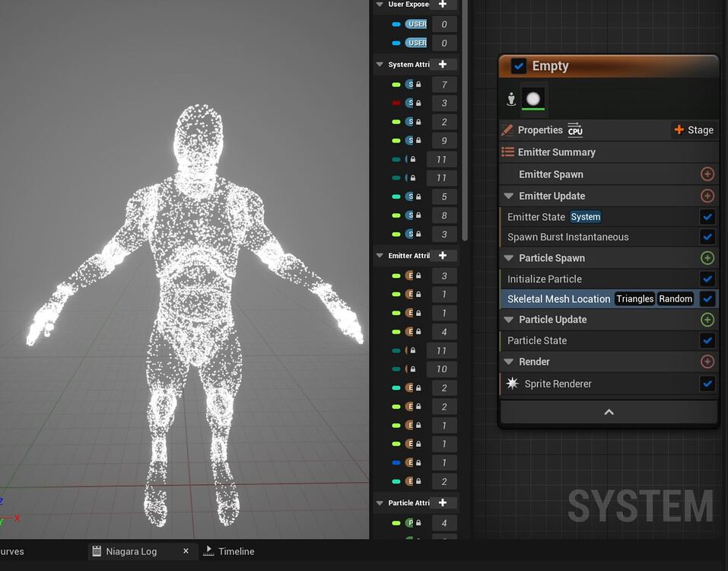
Task: Select the Sprite Renderer star icon
Action: click(x=513, y=384)
